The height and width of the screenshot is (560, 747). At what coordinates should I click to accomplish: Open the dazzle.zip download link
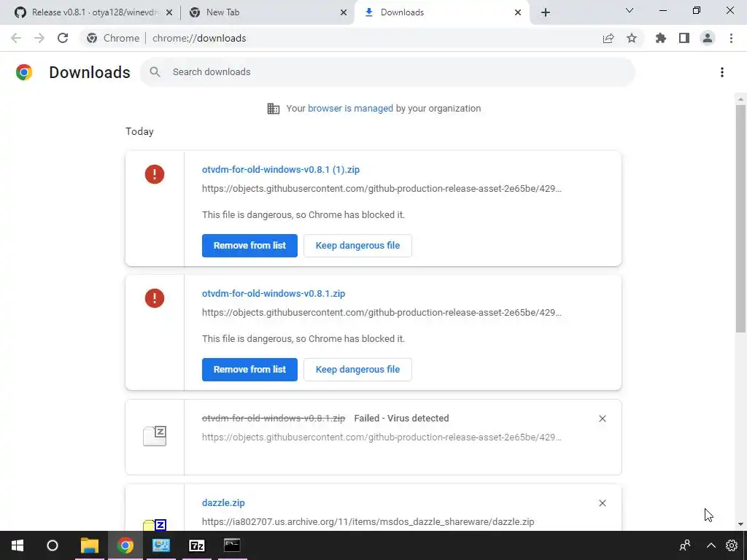coord(223,503)
